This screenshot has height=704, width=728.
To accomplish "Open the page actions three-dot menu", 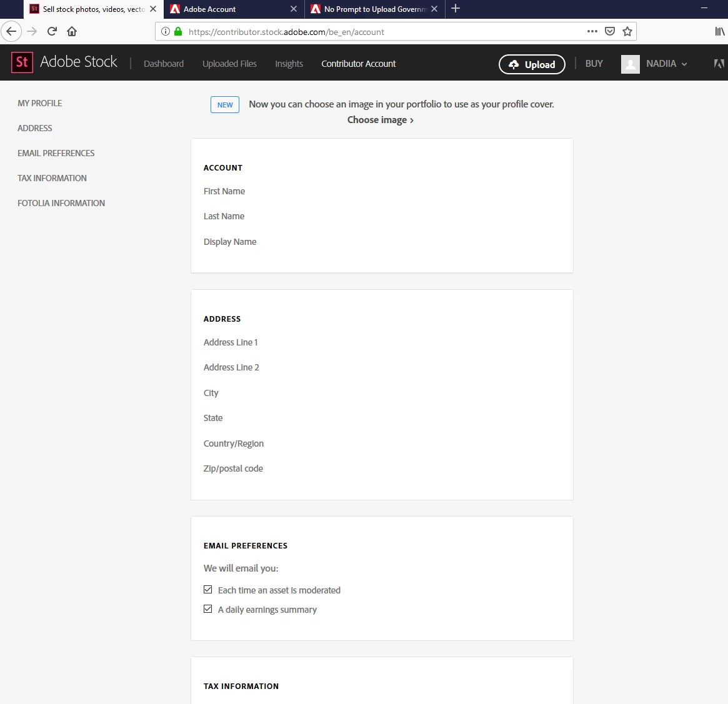I will [x=592, y=32].
